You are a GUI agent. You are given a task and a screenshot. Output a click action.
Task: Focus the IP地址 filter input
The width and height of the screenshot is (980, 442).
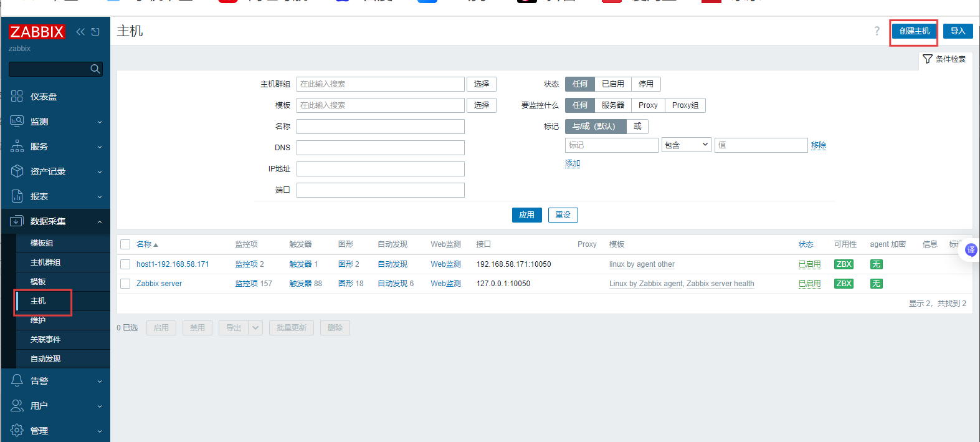coord(381,169)
